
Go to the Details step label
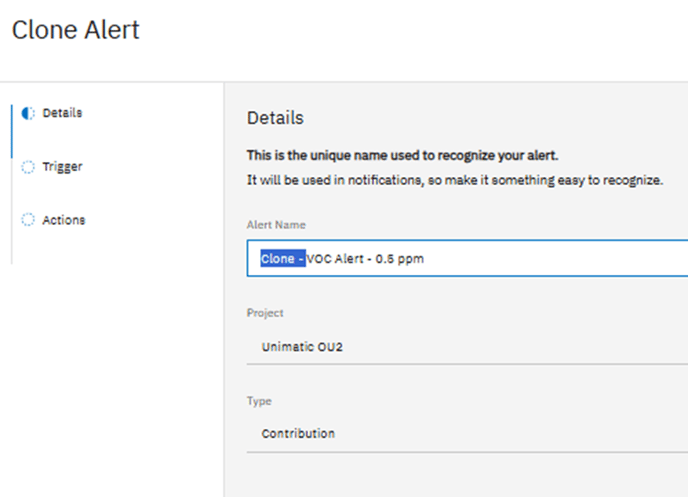click(x=62, y=113)
